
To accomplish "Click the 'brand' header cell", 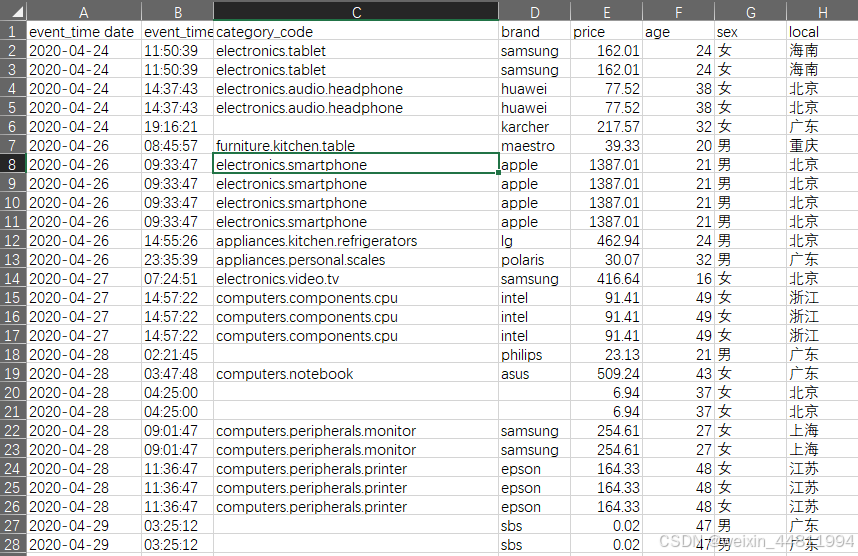I will 535,32.
